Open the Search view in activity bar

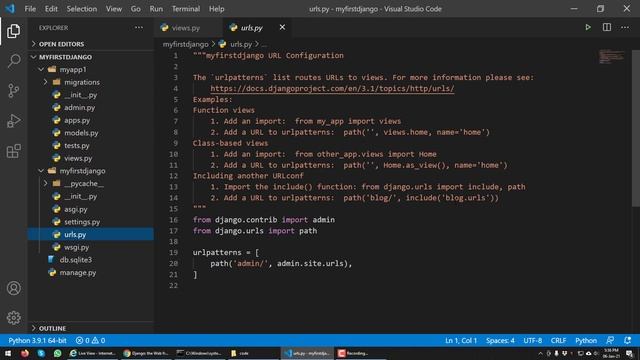pyautogui.click(x=13, y=60)
